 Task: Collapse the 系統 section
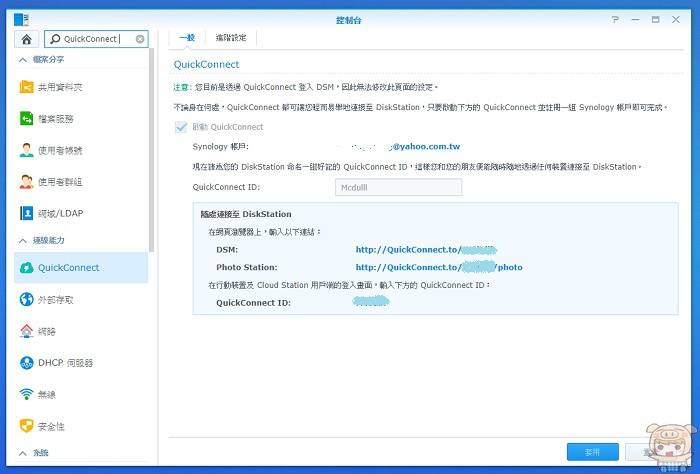pyautogui.click(x=22, y=453)
